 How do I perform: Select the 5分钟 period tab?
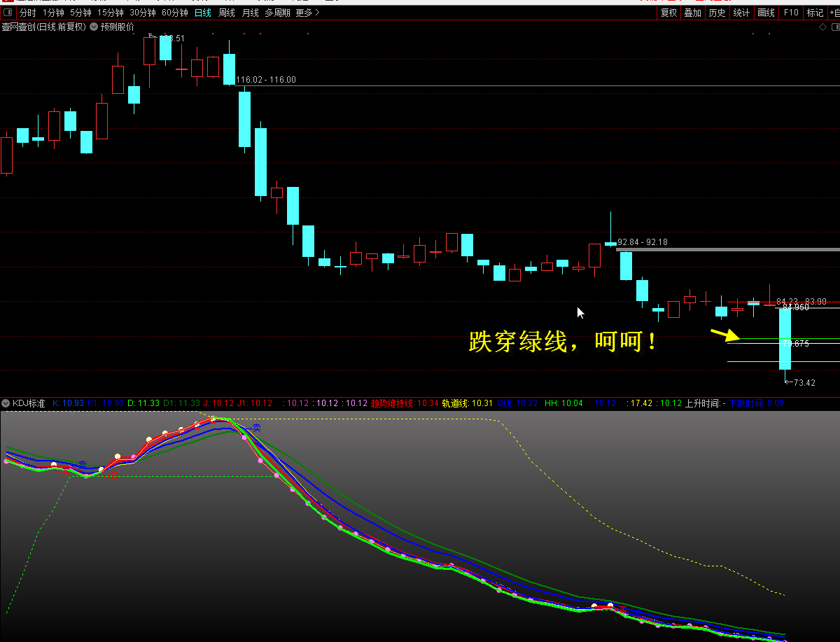80,13
